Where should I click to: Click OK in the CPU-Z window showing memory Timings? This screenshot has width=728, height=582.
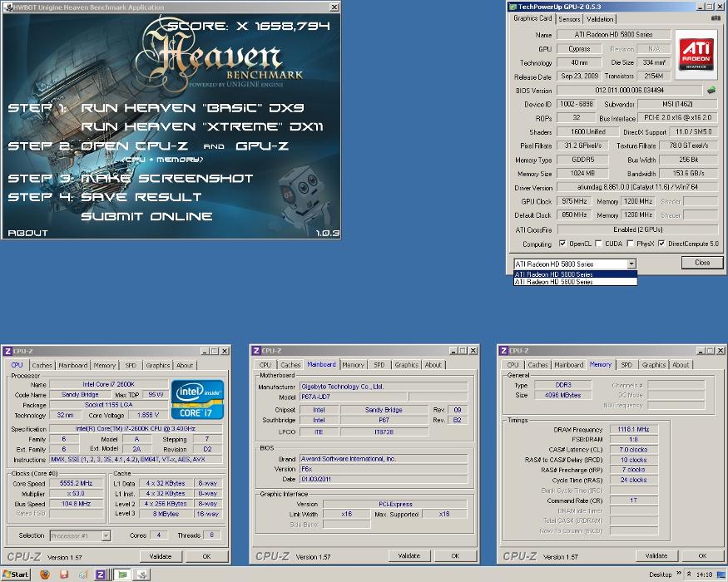coord(702,555)
